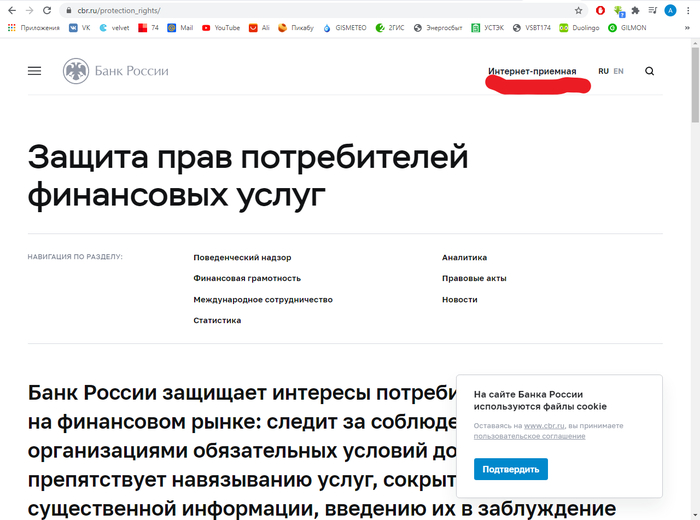
Task: Open the Duolingo bookmark
Action: pos(579,28)
